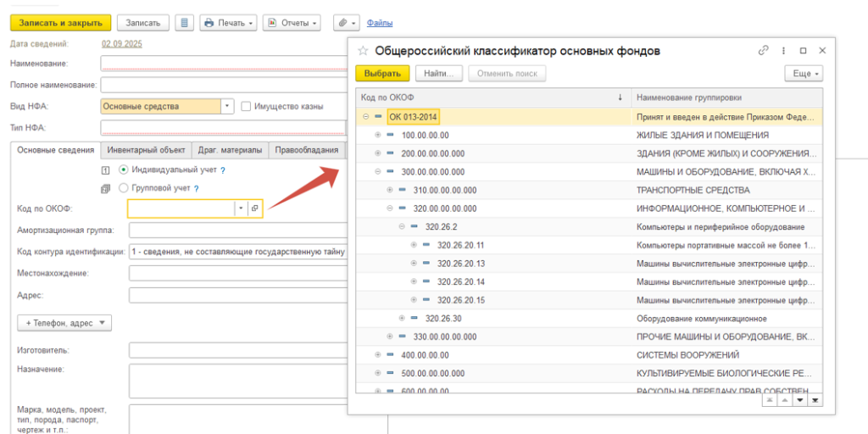Expand the 100.00.00.00 tree node
This screenshot has width=868, height=434.
click(378, 135)
